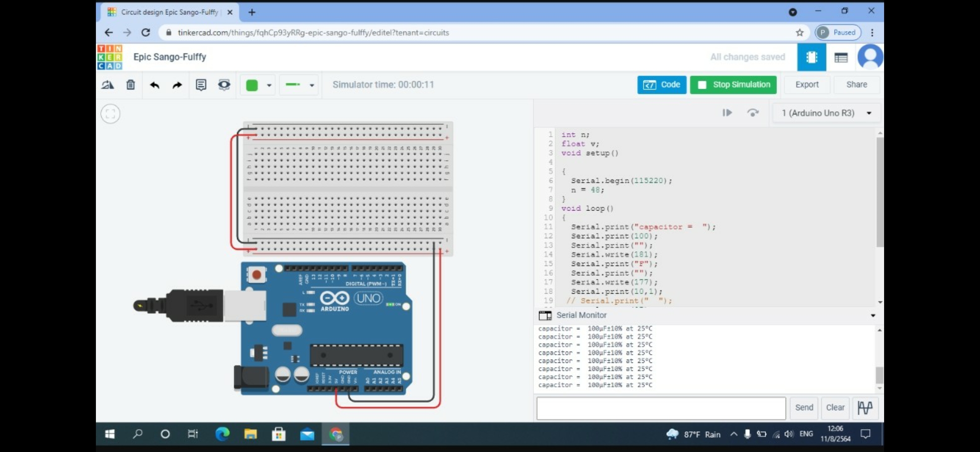The height and width of the screenshot is (452, 980).
Task: Click the debugger step-over icon
Action: 753,113
